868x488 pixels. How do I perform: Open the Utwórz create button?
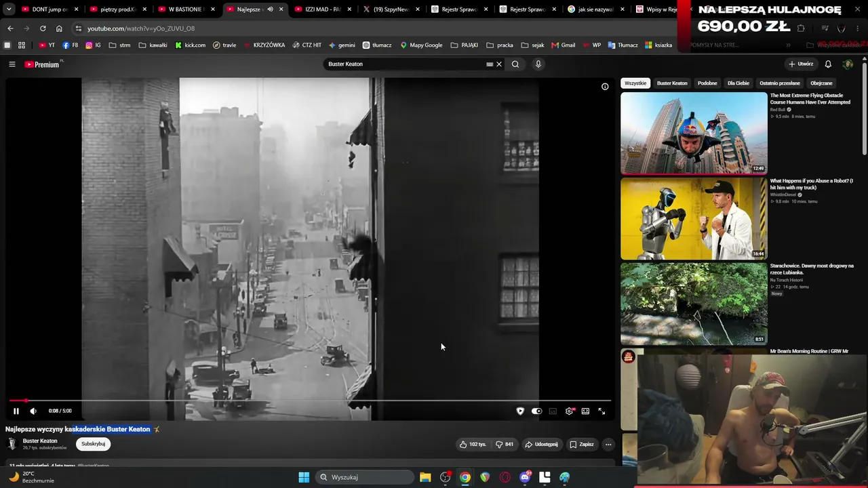801,64
